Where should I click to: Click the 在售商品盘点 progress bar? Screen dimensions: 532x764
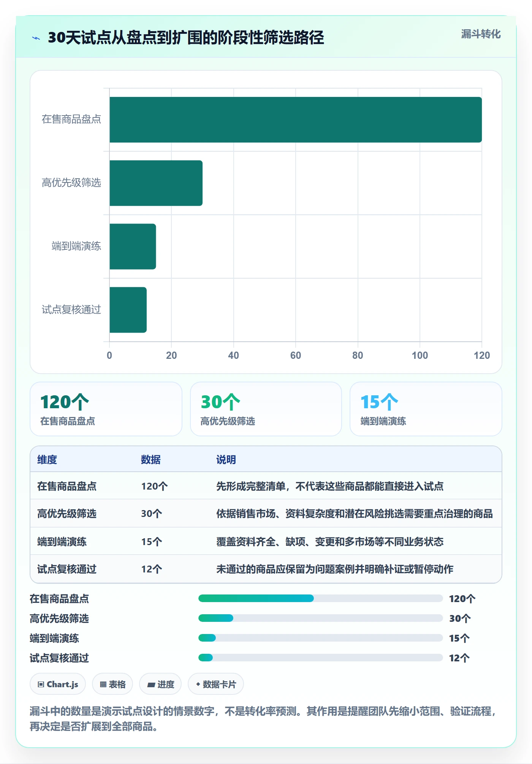coord(321,598)
